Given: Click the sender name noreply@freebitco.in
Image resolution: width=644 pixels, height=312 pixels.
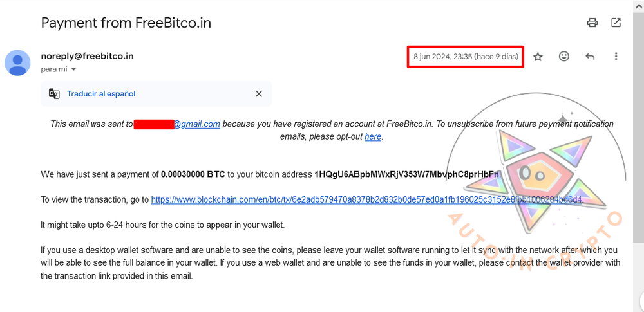Looking at the screenshot, I should pyautogui.click(x=87, y=56).
